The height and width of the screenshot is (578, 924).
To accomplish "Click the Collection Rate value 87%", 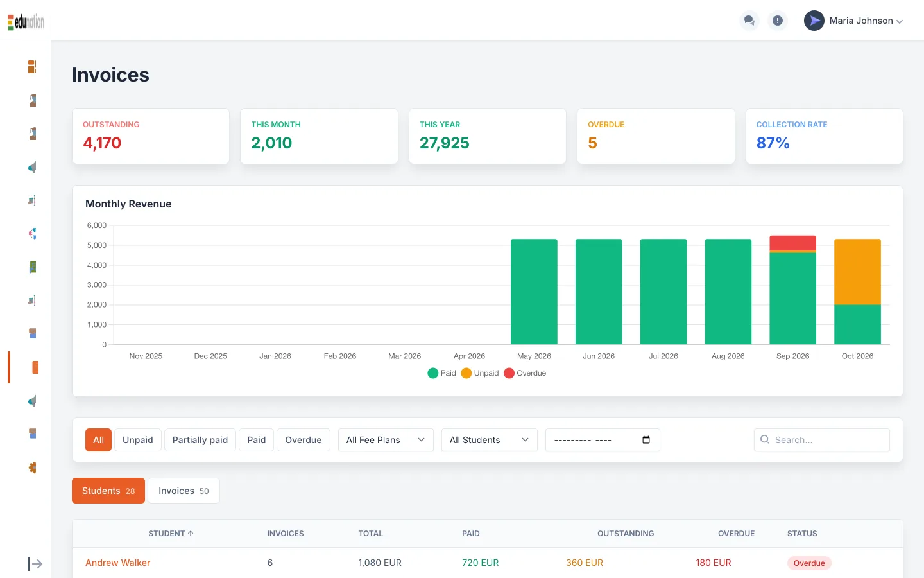I will (x=773, y=143).
